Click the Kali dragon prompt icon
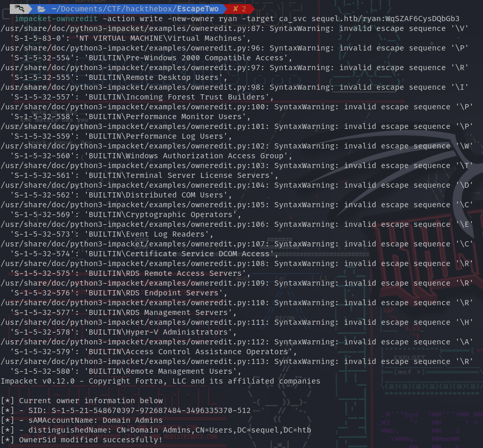This screenshot has width=483, height=448. point(19,9)
